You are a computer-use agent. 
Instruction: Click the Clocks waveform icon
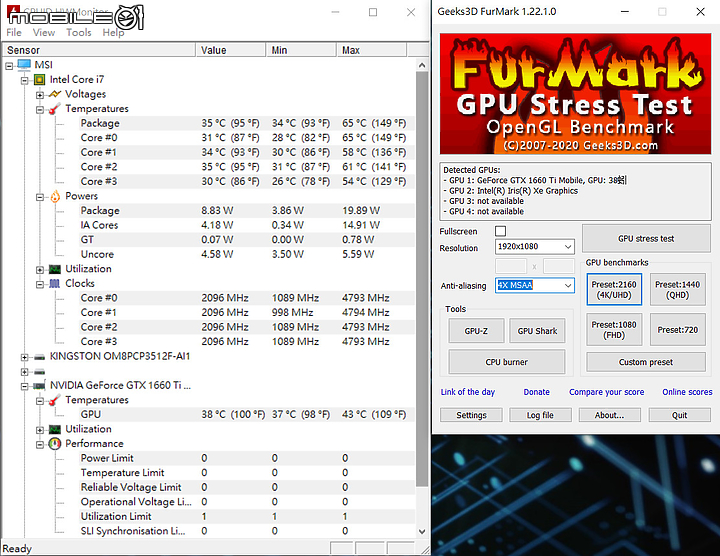click(x=55, y=283)
